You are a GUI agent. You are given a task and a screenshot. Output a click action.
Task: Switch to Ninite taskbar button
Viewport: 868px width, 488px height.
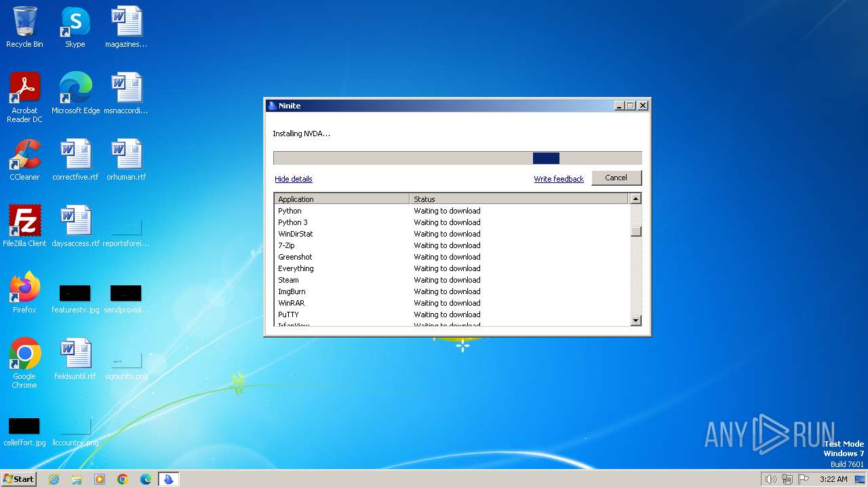pyautogui.click(x=169, y=479)
